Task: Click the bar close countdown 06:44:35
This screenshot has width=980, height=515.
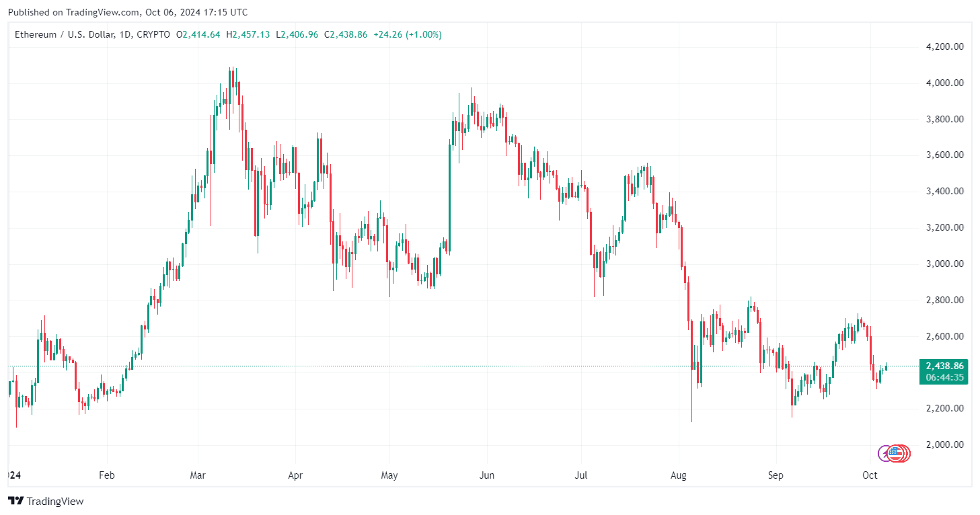Action: click(x=944, y=378)
